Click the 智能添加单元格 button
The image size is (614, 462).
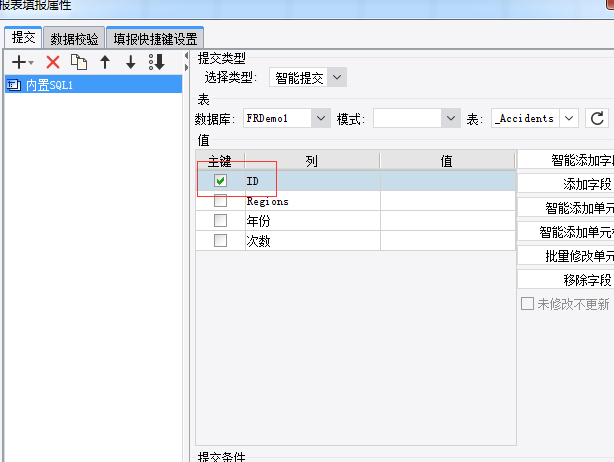click(x=565, y=208)
